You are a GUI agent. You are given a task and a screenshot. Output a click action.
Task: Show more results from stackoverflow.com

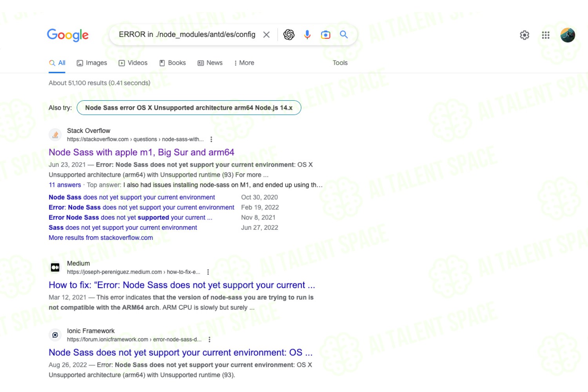101,238
